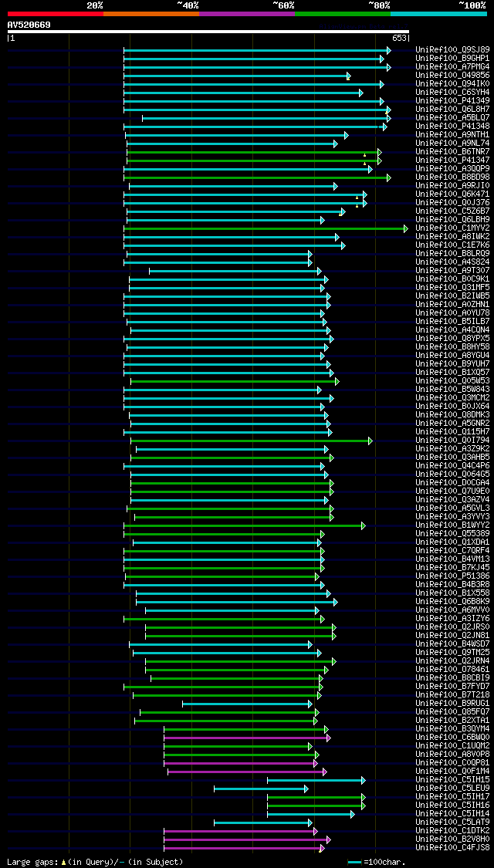Select the UniRef100_A9T307 label
The height and width of the screenshot is (868, 494).
(x=452, y=270)
